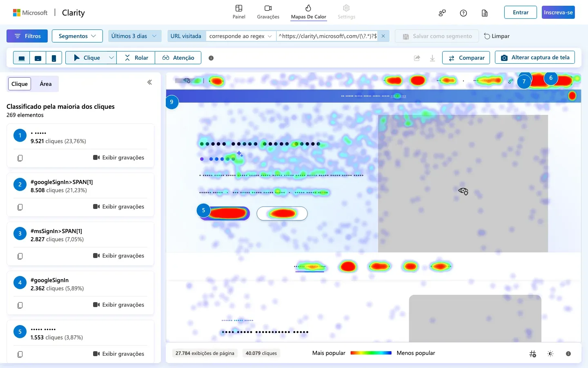Open the document icon in the header
Screen dimensions: 588x368
pyautogui.click(x=485, y=13)
